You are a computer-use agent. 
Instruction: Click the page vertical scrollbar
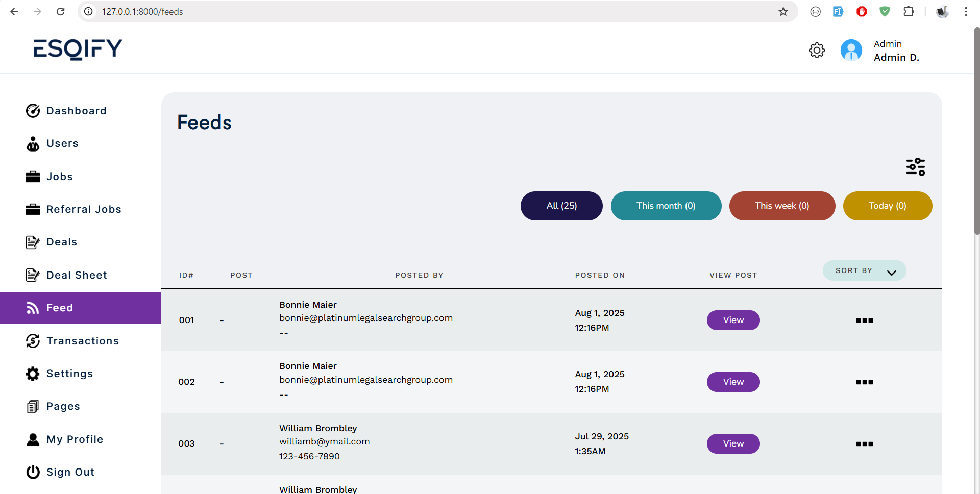(976, 133)
